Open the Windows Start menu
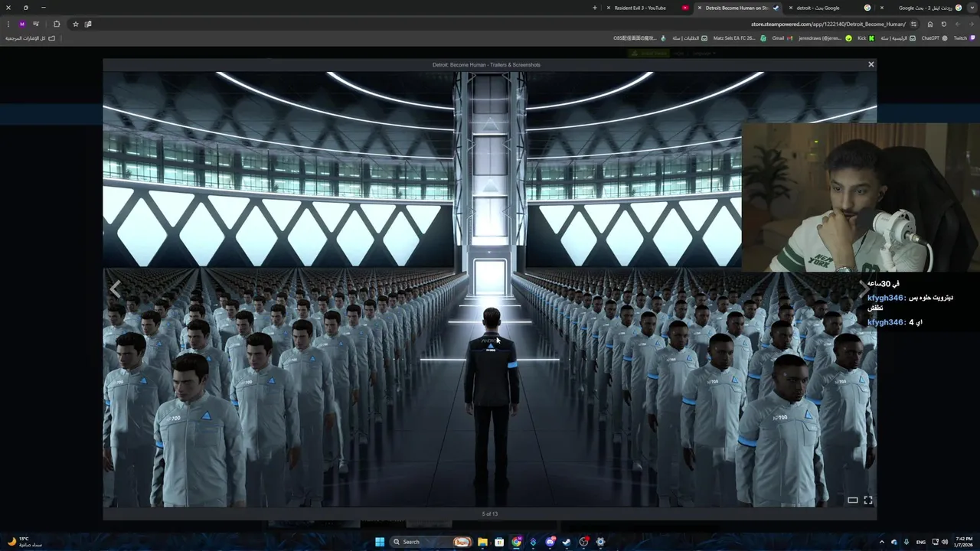980x551 pixels. pyautogui.click(x=380, y=542)
